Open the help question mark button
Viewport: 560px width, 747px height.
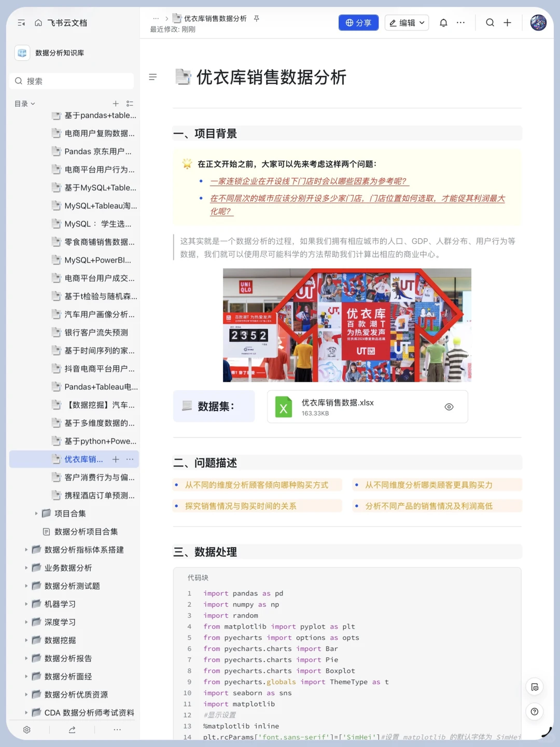[535, 712]
